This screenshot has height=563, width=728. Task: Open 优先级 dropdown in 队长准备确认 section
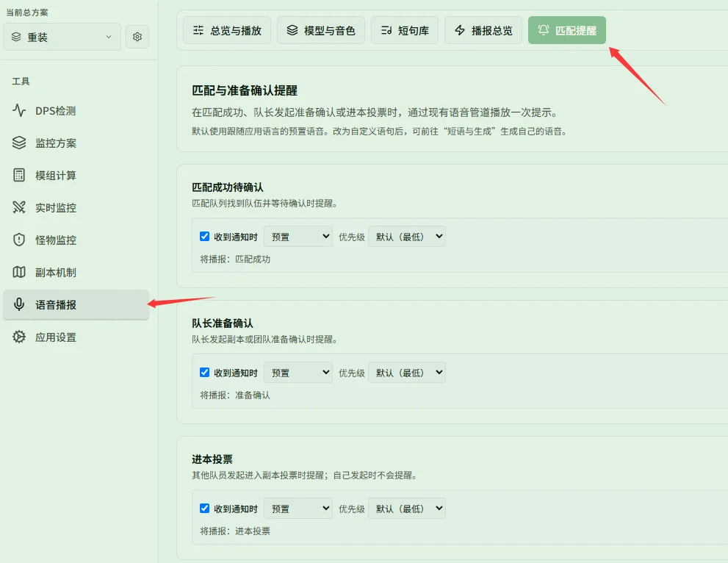click(407, 373)
